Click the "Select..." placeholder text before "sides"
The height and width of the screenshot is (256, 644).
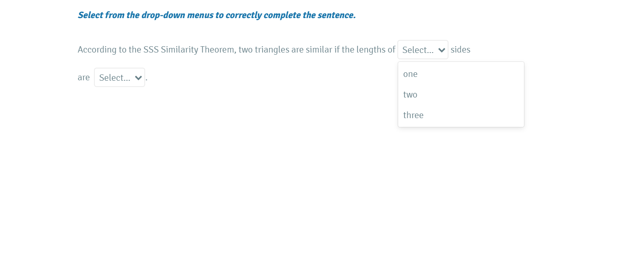tap(417, 50)
